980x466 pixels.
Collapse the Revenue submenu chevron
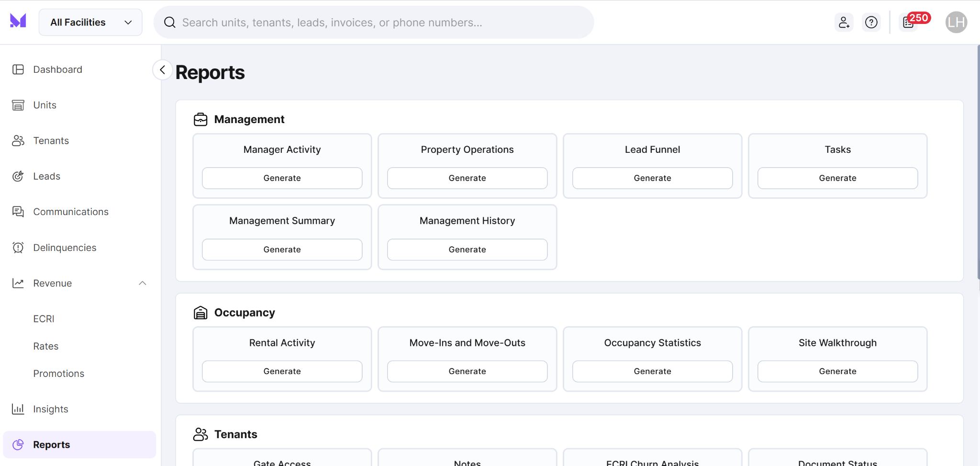coord(142,283)
